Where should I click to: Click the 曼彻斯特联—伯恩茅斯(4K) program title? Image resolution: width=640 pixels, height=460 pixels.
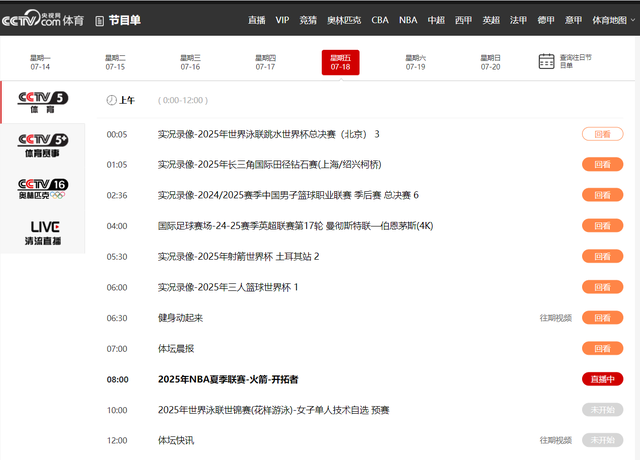(x=296, y=226)
